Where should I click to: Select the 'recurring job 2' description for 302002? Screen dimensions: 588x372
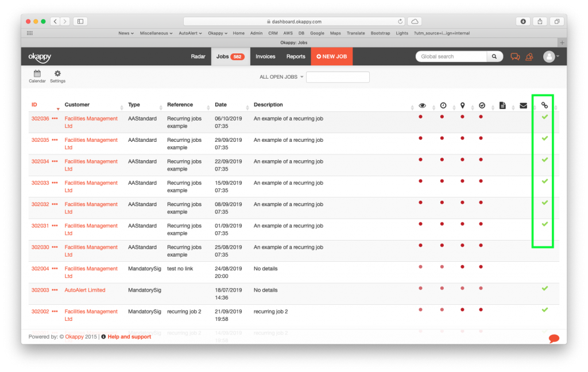[x=271, y=312]
